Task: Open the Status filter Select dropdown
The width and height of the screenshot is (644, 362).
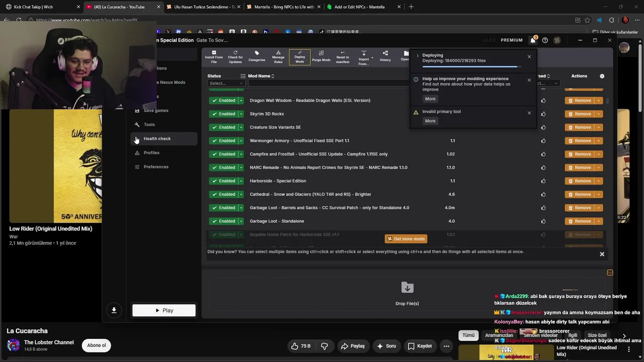Action: [x=226, y=83]
